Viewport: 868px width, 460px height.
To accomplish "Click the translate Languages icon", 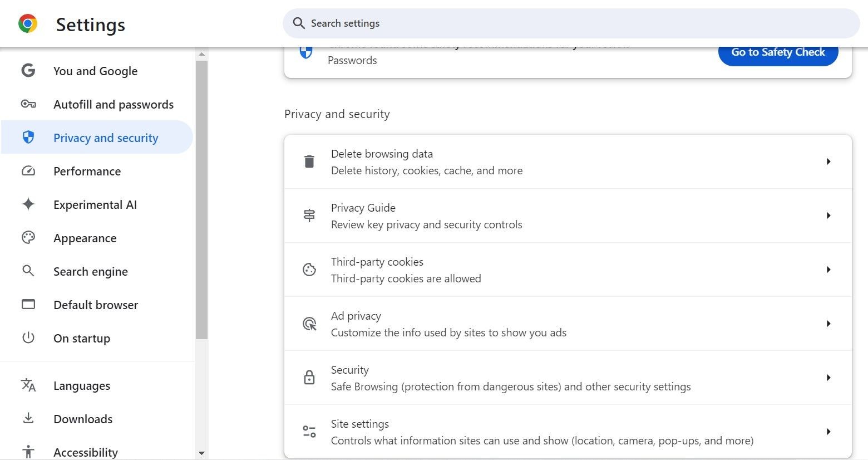I will click(28, 385).
